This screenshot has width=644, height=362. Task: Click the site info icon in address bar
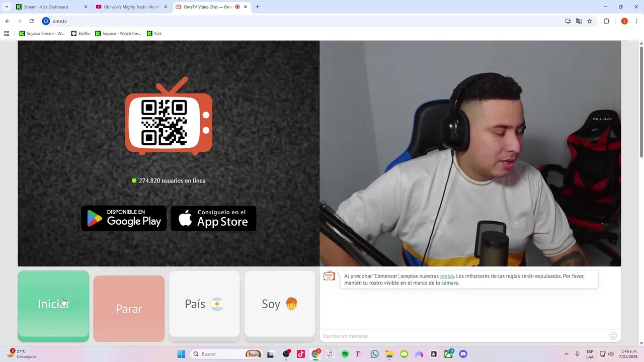click(46, 21)
